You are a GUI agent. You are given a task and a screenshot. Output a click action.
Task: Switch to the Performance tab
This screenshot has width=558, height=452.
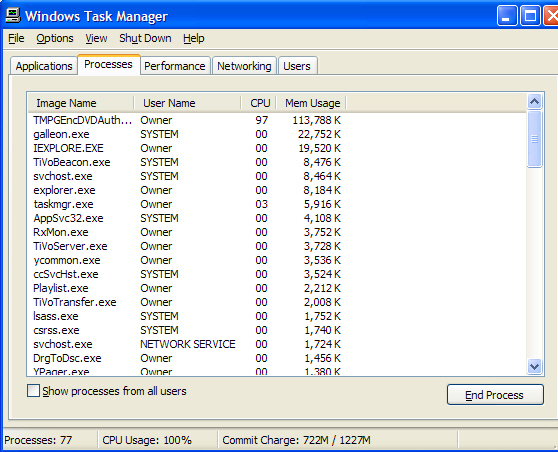[175, 66]
